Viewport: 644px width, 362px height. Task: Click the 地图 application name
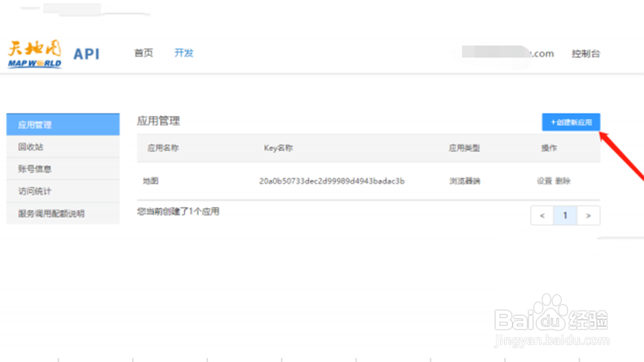pyautogui.click(x=151, y=181)
